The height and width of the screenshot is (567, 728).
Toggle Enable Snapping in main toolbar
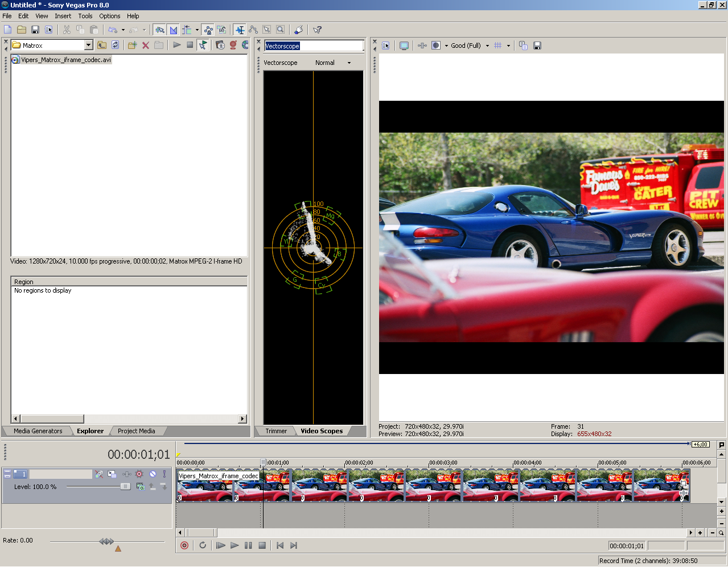click(159, 30)
